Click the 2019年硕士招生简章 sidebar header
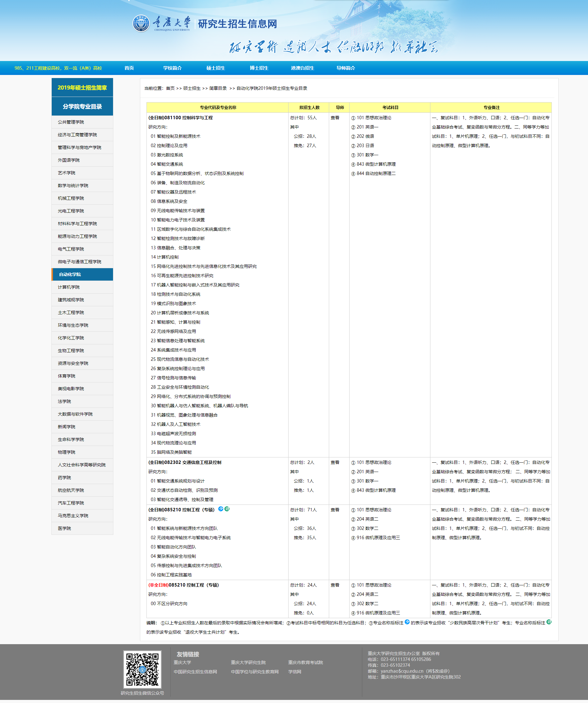The height and width of the screenshot is (703, 588). 82,87
